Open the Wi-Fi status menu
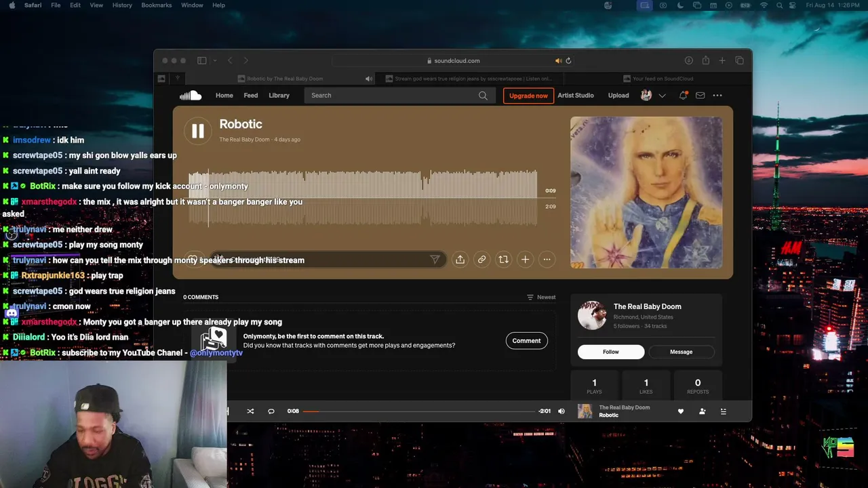Screen dimensions: 868x488 pyautogui.click(x=764, y=5)
